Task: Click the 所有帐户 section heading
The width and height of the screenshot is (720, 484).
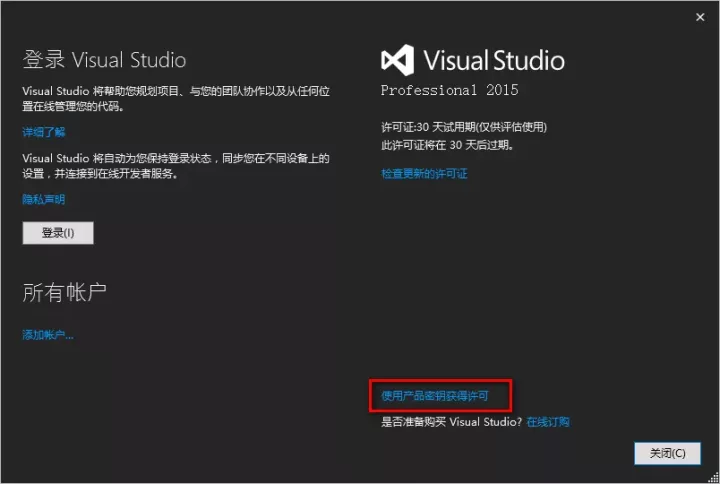Action: 65,292
